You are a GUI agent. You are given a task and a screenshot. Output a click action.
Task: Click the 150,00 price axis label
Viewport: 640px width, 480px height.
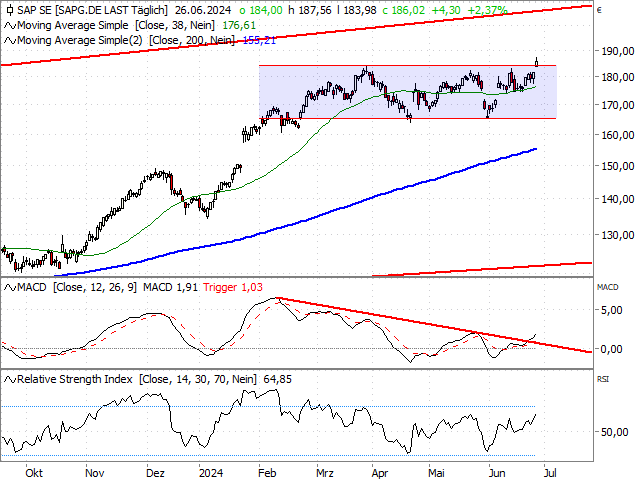point(618,166)
